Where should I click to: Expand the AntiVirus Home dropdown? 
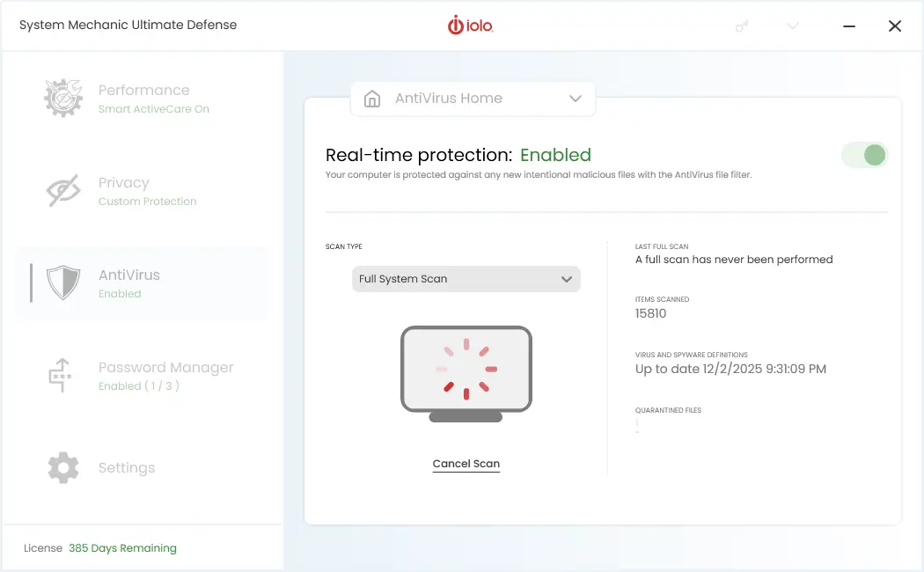pyautogui.click(x=576, y=99)
